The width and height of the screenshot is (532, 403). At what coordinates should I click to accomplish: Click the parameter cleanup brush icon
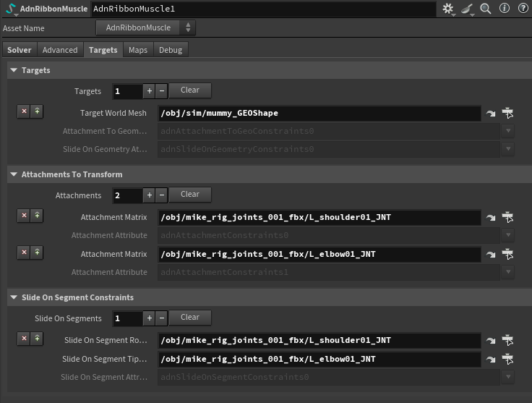point(467,9)
